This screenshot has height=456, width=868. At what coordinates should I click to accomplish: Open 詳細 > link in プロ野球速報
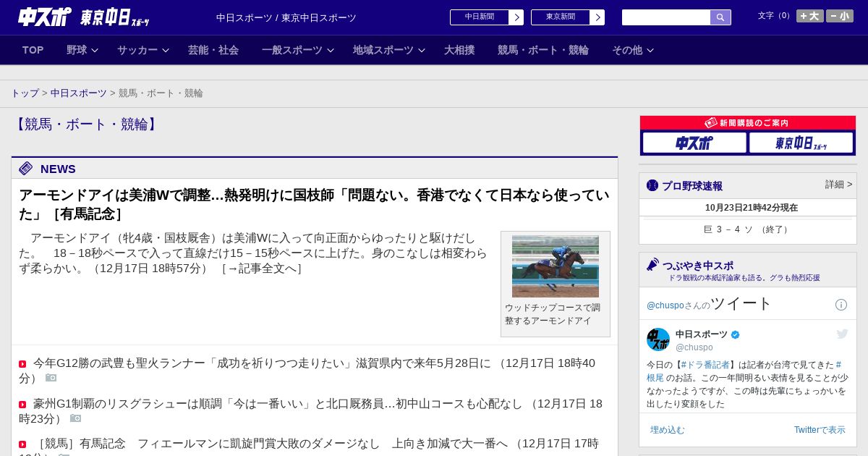[838, 185]
